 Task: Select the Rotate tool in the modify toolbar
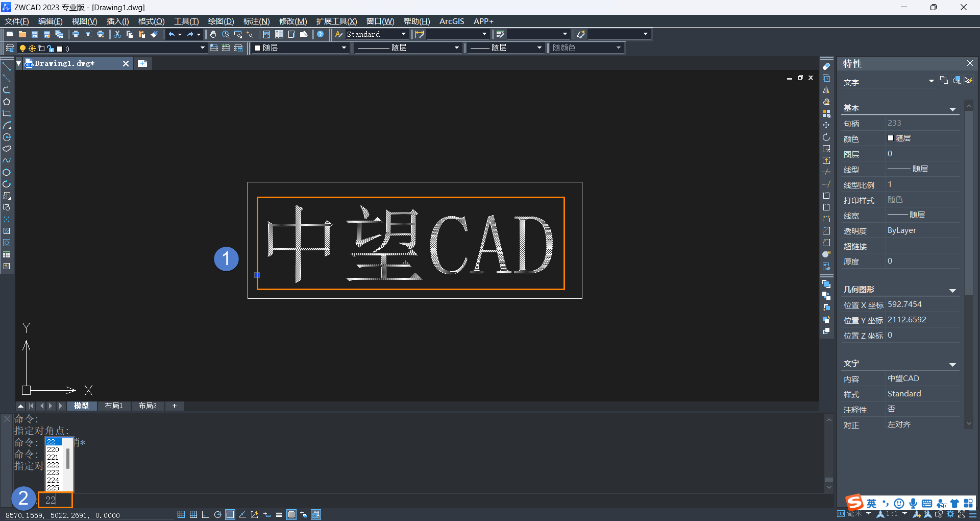(826, 137)
